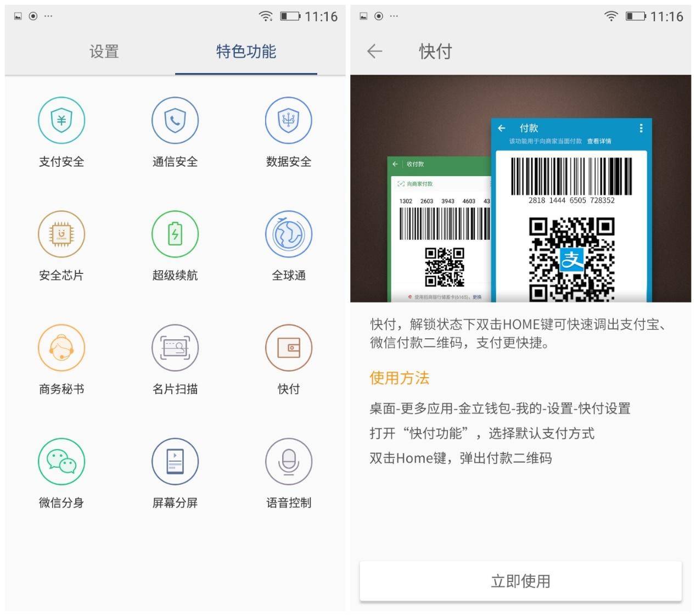Click the 11:16 clock in right status bar
Viewport: 696px width, 616px height.
point(667,16)
